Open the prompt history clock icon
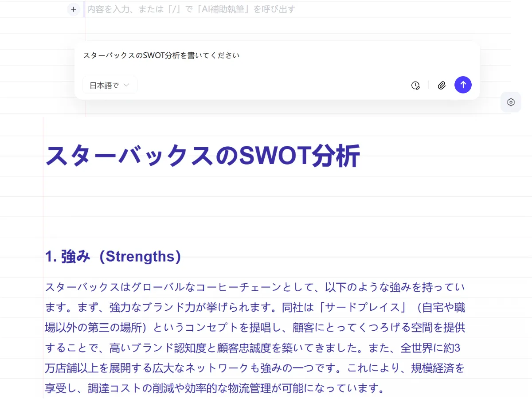Screen dimensions: 532x399 [x=415, y=85]
